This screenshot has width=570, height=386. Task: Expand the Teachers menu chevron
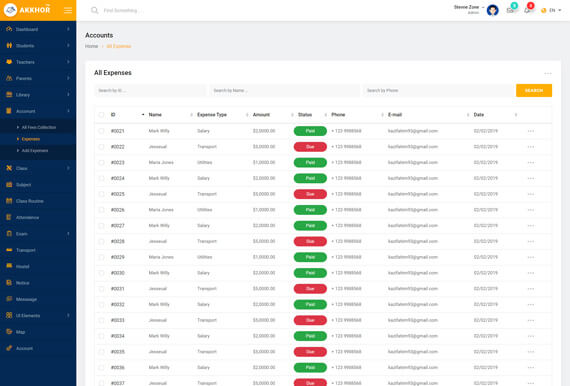point(68,62)
